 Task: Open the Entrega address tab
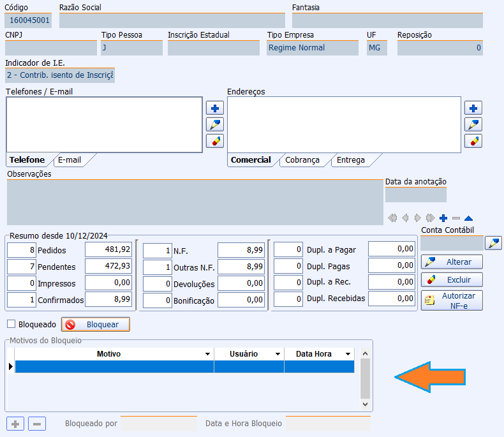click(x=351, y=160)
